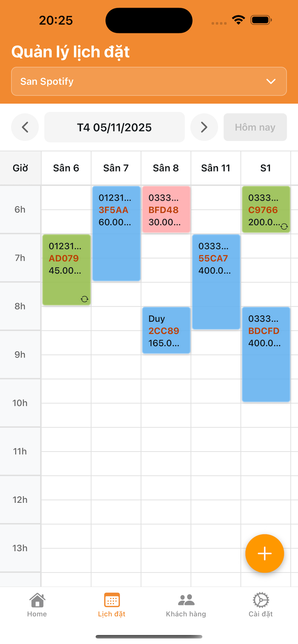
Task: Open date picker showing T4 05/11/2025
Action: point(114,127)
